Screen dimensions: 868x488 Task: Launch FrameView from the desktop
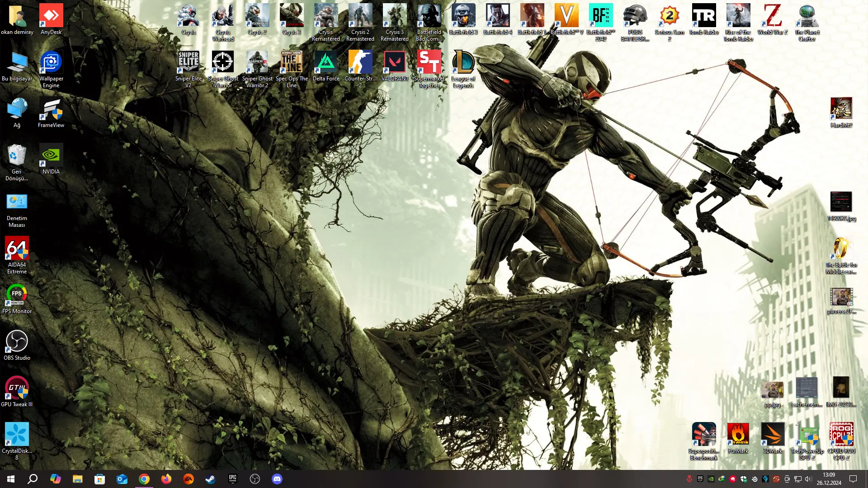click(x=51, y=113)
